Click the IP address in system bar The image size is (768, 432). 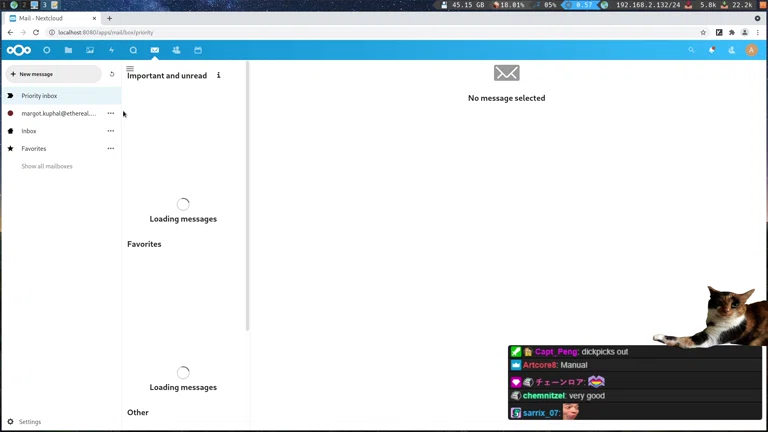(x=648, y=5)
